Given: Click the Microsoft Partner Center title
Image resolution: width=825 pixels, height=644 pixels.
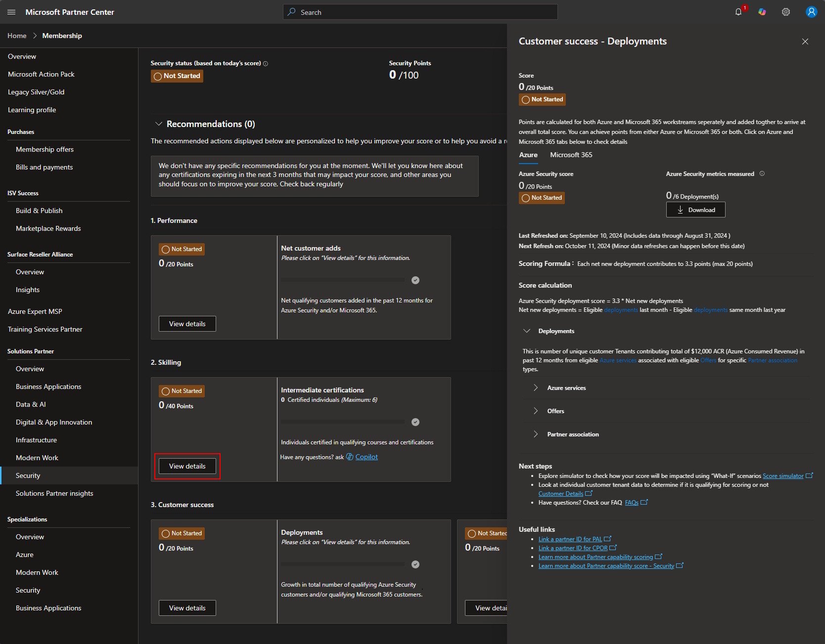Looking at the screenshot, I should click(x=70, y=12).
